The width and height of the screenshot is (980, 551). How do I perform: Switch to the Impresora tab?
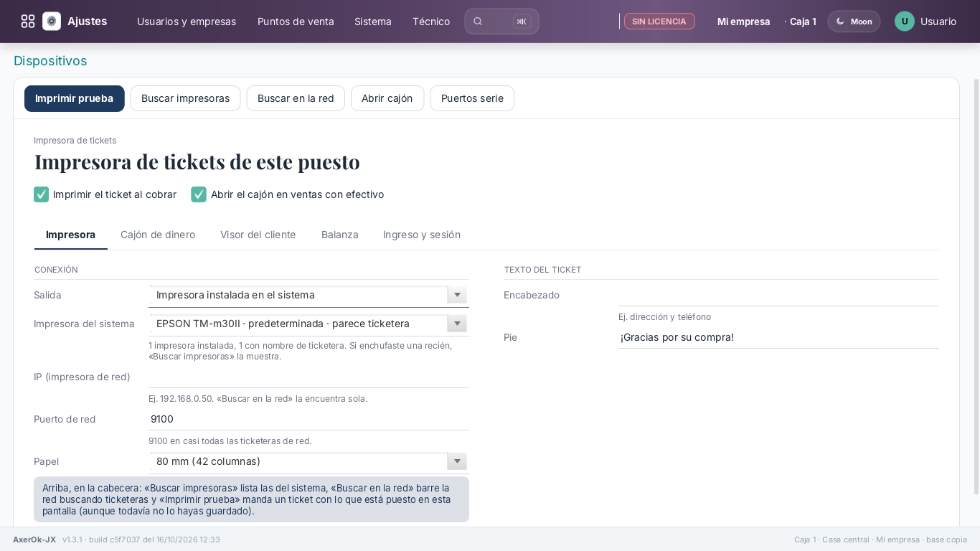point(70,235)
